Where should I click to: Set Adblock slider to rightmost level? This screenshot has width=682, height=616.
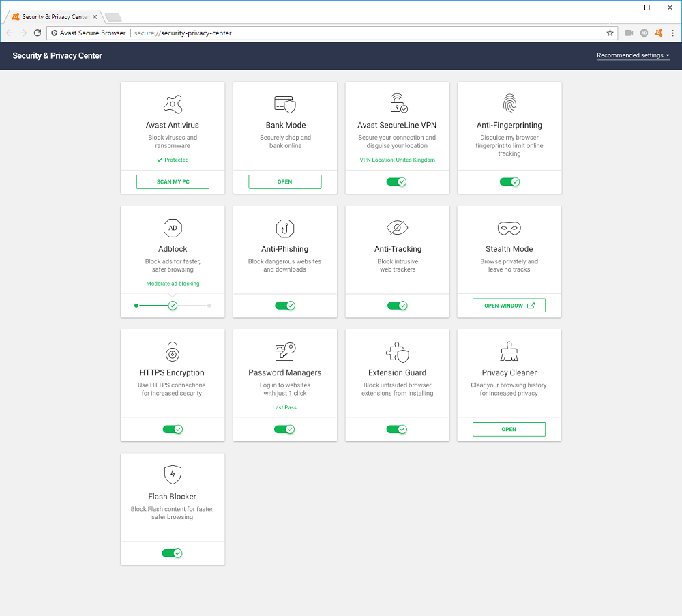click(209, 306)
